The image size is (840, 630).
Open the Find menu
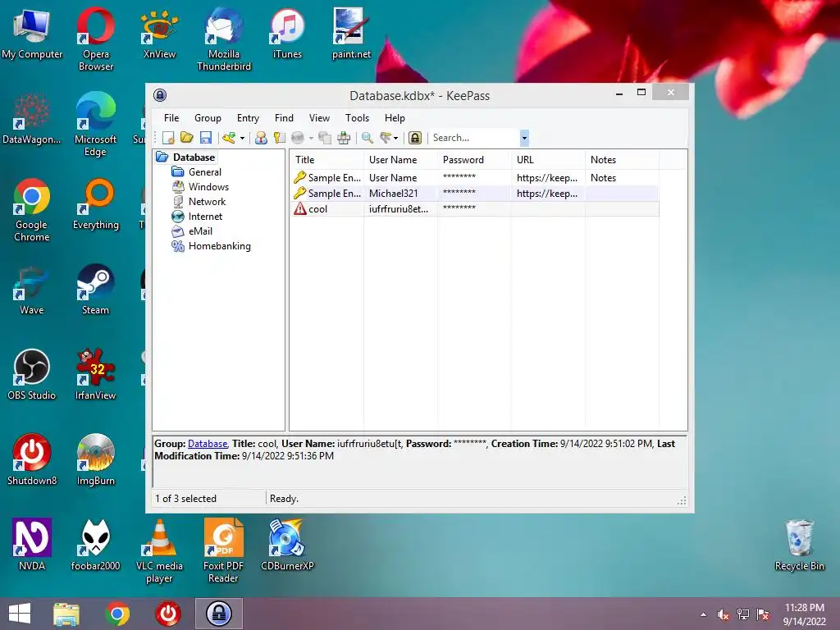284,118
